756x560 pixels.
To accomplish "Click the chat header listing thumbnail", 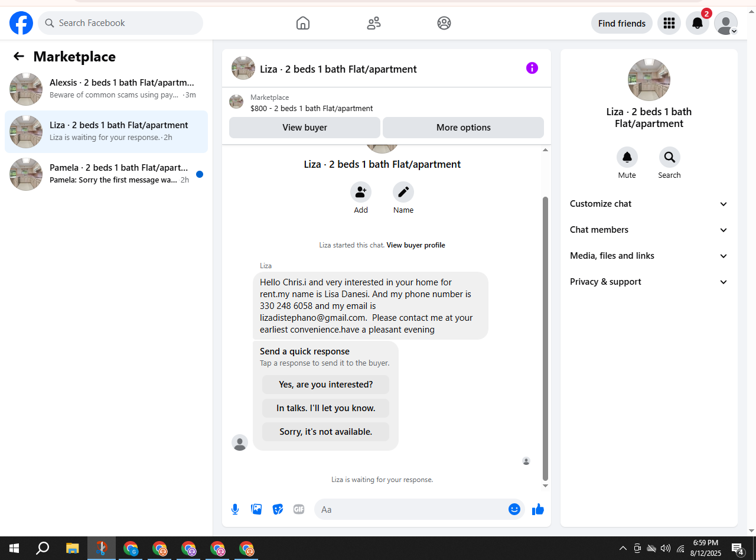I will (243, 68).
